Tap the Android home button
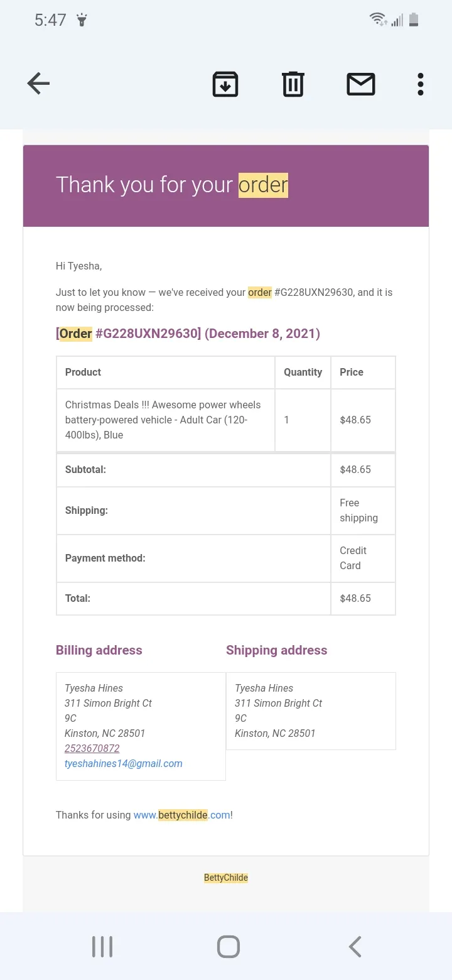 [x=229, y=947]
